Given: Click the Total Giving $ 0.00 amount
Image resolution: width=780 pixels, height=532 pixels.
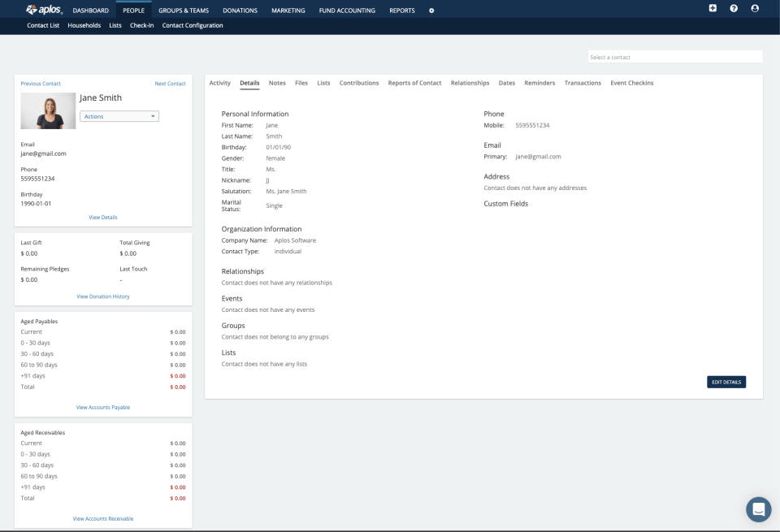Looking at the screenshot, I should pyautogui.click(x=128, y=253).
